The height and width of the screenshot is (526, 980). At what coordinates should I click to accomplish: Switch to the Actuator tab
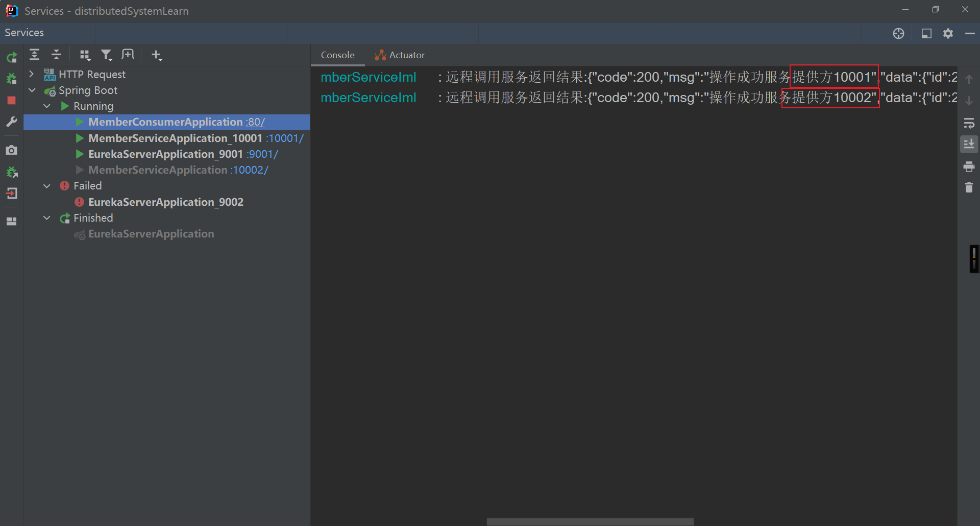pos(400,55)
